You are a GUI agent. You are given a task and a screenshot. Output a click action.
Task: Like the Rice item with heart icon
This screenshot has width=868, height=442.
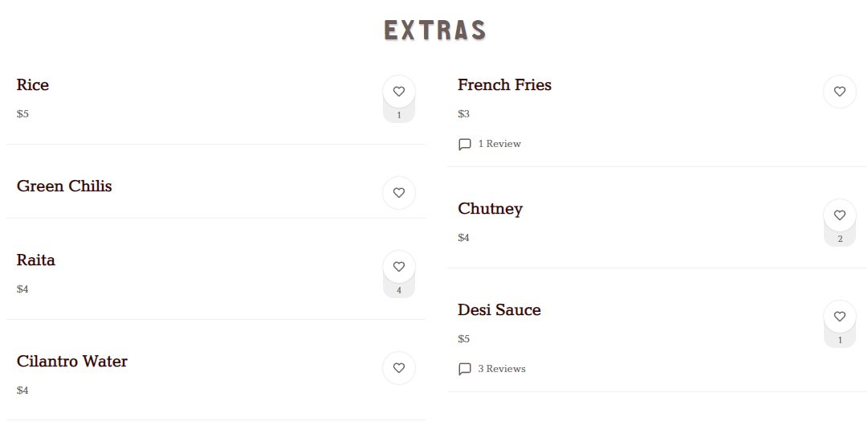coord(399,92)
